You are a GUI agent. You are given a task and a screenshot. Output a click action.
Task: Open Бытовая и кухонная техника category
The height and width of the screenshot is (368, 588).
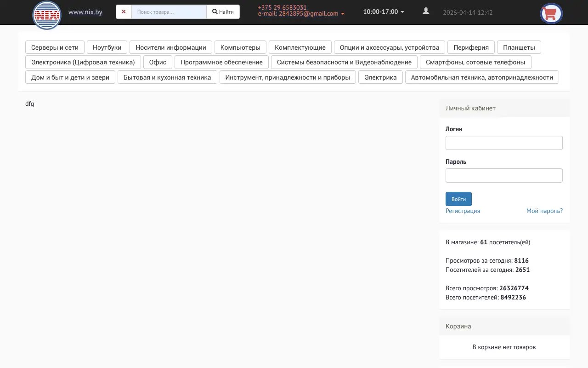pos(167,77)
